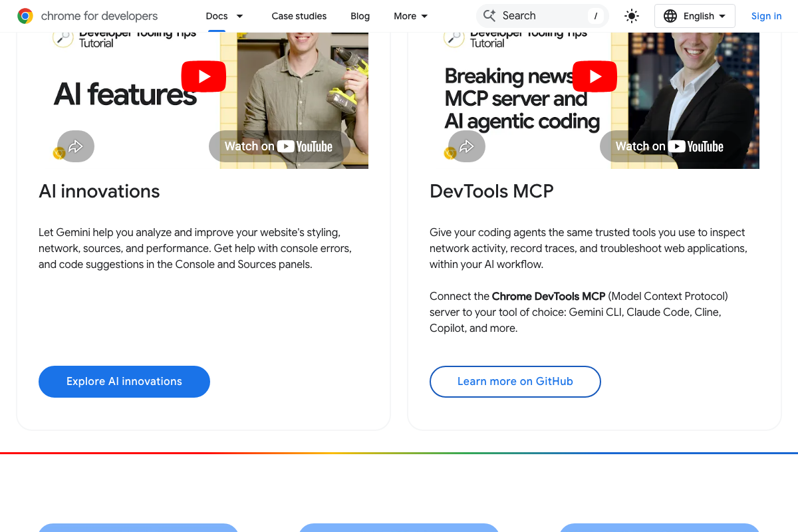The height and width of the screenshot is (532, 798).
Task: Share the MCP server video
Action: click(x=467, y=146)
